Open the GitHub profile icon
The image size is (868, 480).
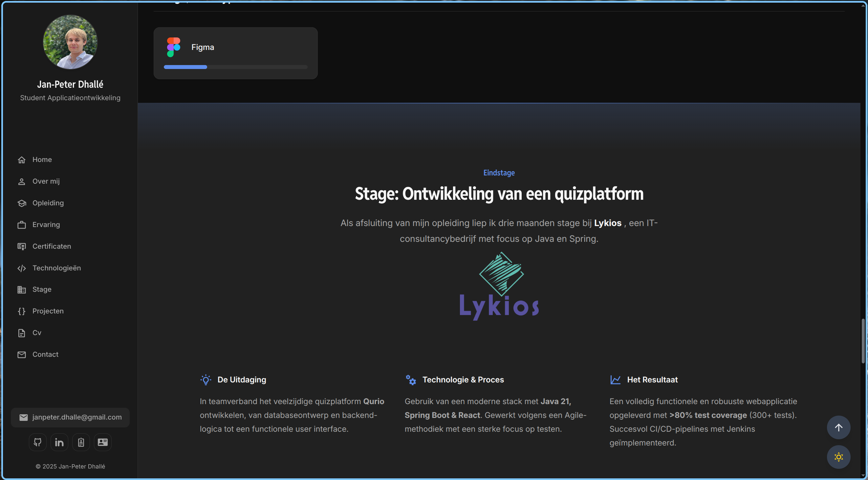[37, 442]
